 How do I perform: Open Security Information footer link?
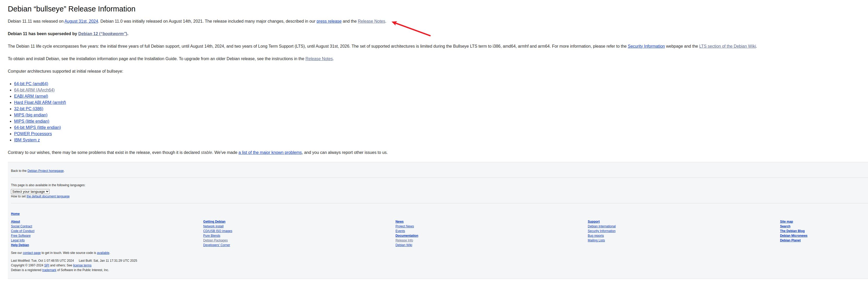click(601, 231)
